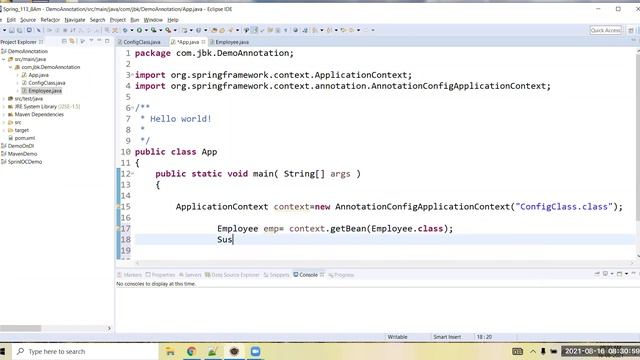Open the Display Selected Console dropdown arrow
The image size is (640, 360).
coord(612,273)
